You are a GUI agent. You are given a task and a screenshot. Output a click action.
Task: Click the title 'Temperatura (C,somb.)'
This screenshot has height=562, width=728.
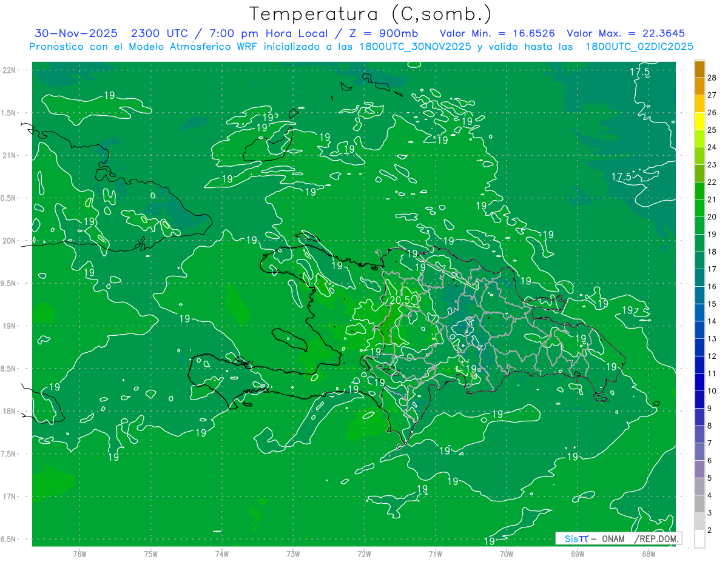pos(370,14)
